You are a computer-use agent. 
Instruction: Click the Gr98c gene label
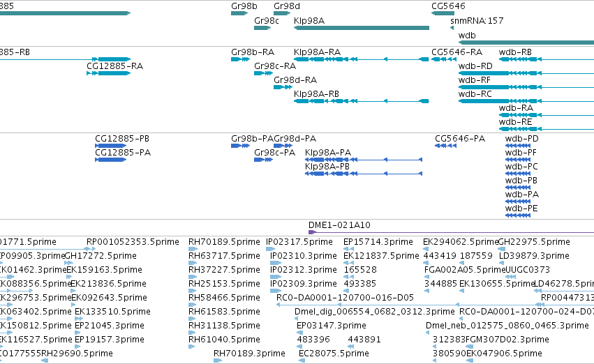(267, 20)
